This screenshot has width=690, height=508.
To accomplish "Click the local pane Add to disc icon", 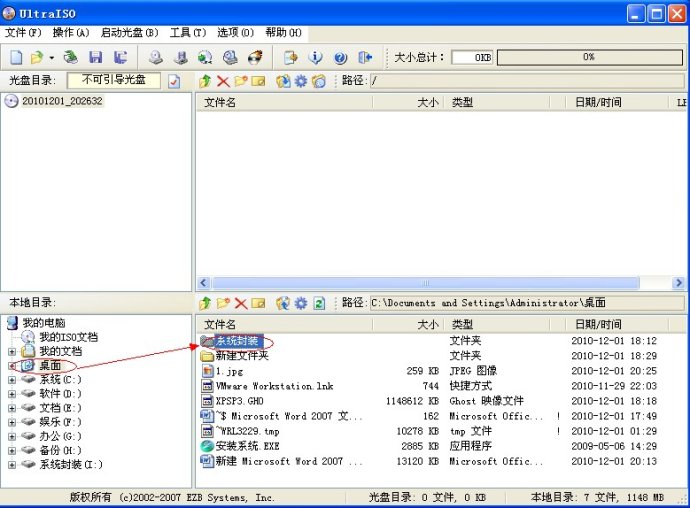I will pos(283,303).
